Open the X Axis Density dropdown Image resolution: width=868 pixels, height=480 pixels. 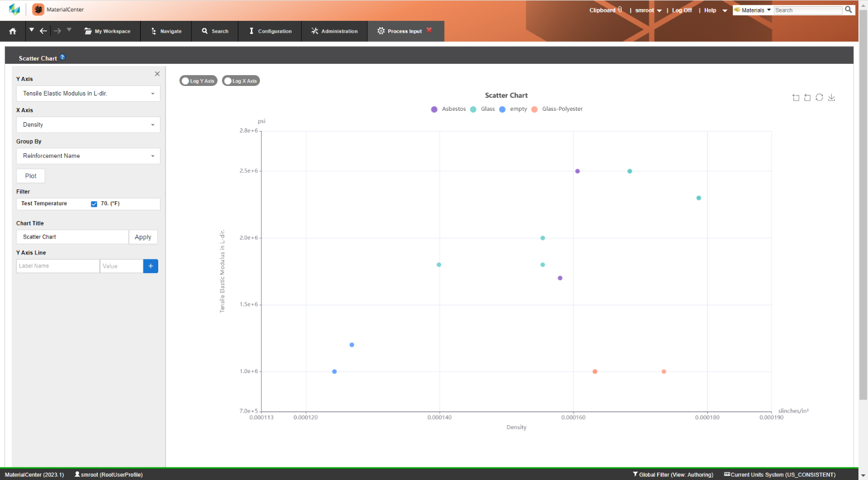click(x=88, y=124)
